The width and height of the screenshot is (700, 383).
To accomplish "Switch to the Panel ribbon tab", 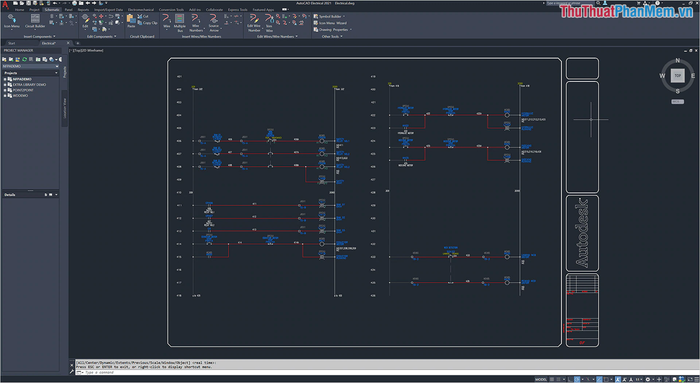I will click(x=68, y=9).
